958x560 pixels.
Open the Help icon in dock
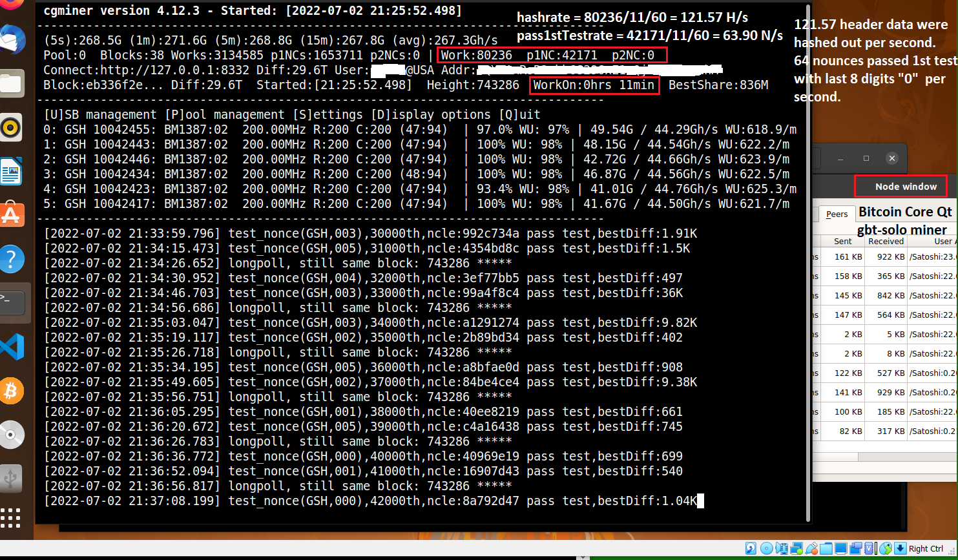tap(12, 260)
